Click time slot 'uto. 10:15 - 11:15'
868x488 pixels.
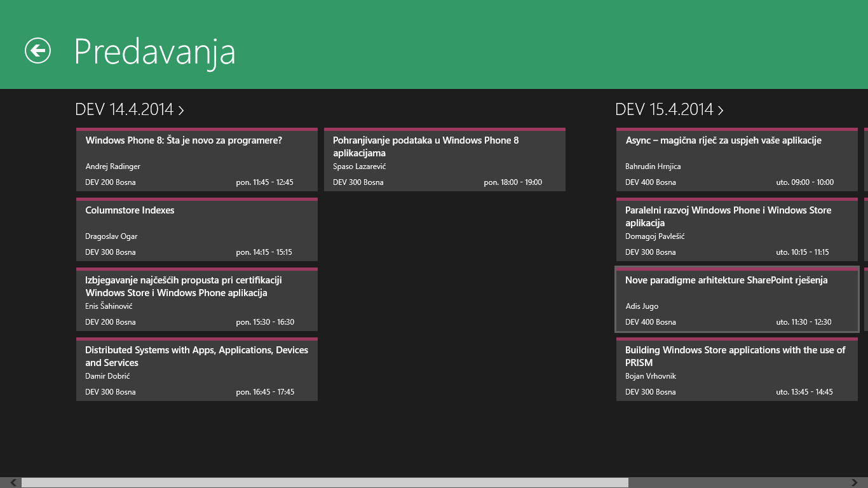(x=803, y=252)
